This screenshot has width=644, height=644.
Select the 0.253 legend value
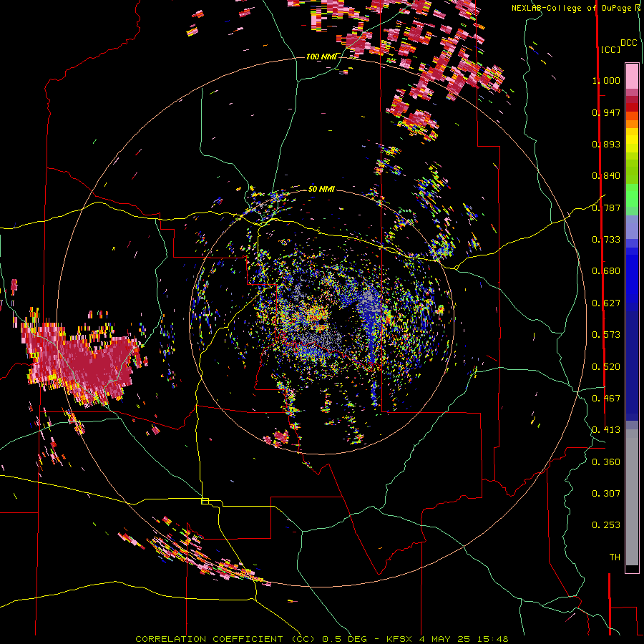(x=606, y=525)
